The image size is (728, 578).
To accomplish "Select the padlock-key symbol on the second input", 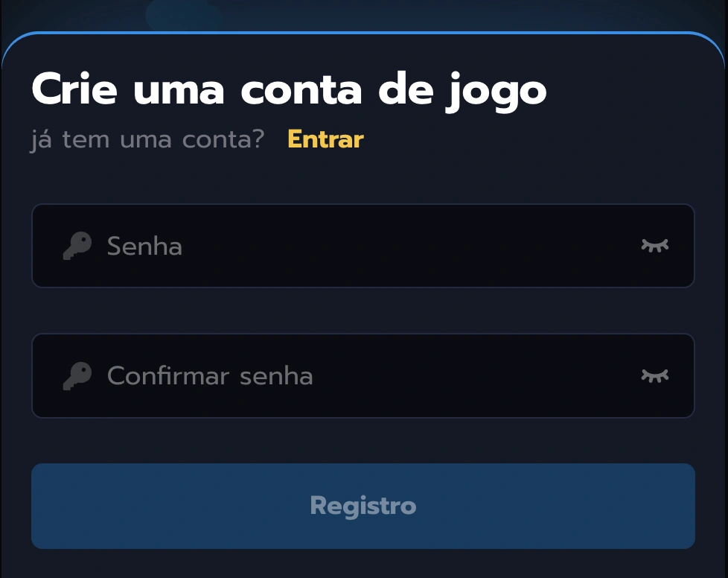I will pos(77,375).
